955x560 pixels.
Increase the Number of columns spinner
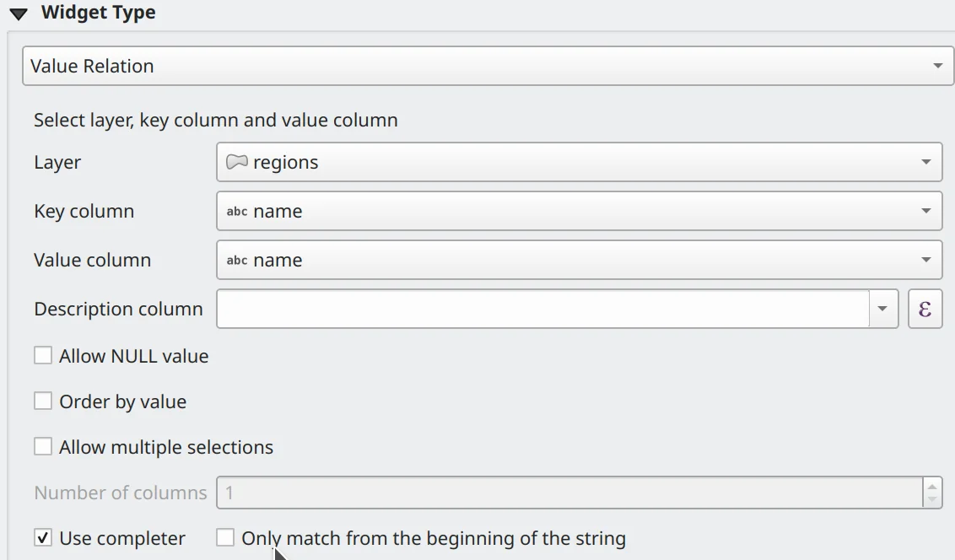tap(931, 486)
